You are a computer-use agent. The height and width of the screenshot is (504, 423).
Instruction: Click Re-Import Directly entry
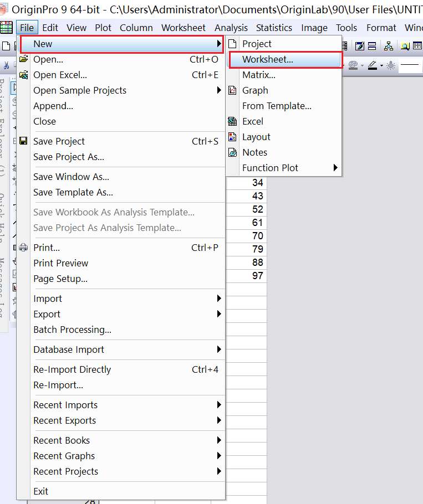coord(121,369)
